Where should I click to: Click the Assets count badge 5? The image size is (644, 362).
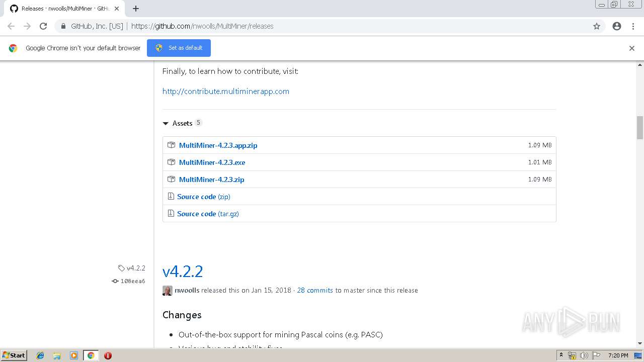198,123
